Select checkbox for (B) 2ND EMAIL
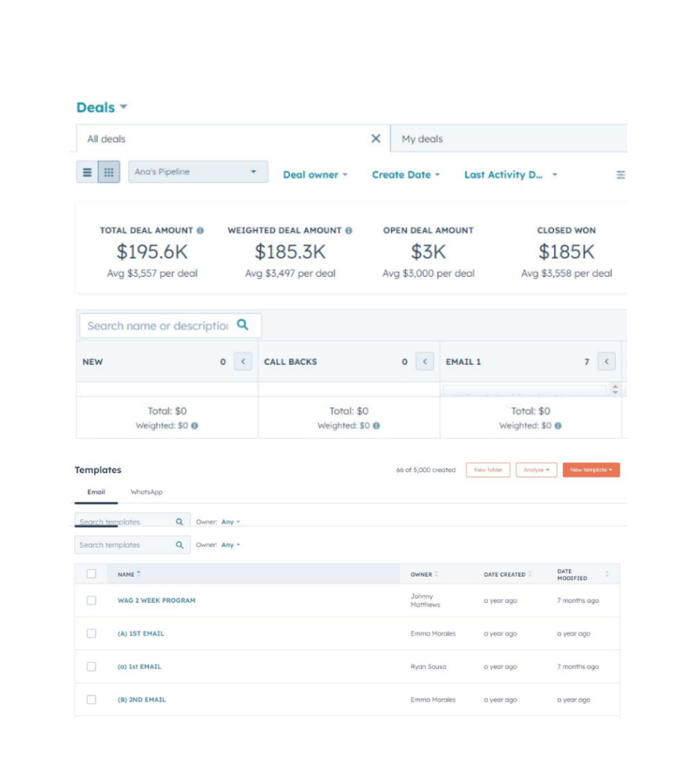697x784 pixels. [x=91, y=700]
